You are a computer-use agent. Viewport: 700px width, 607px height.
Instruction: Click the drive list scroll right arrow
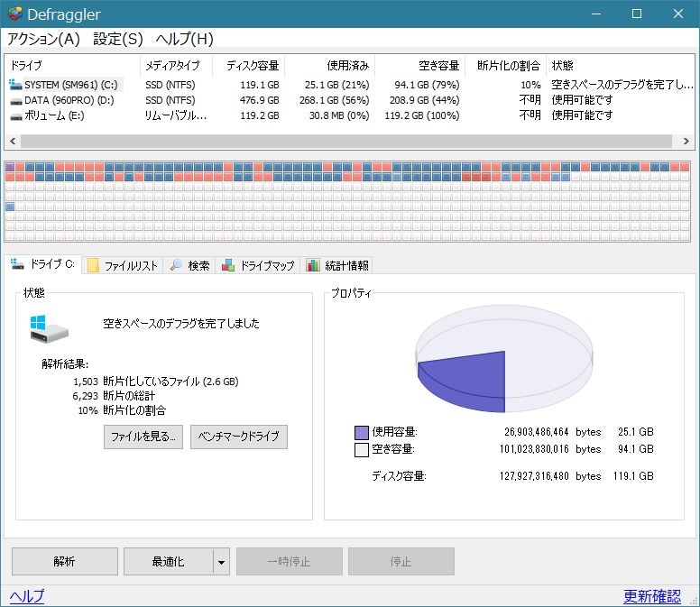pyautogui.click(x=686, y=141)
